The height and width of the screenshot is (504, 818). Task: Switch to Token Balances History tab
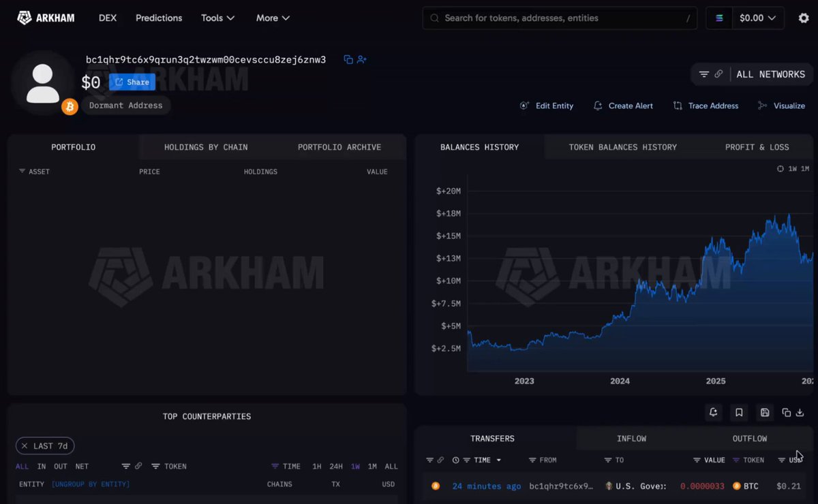[623, 147]
